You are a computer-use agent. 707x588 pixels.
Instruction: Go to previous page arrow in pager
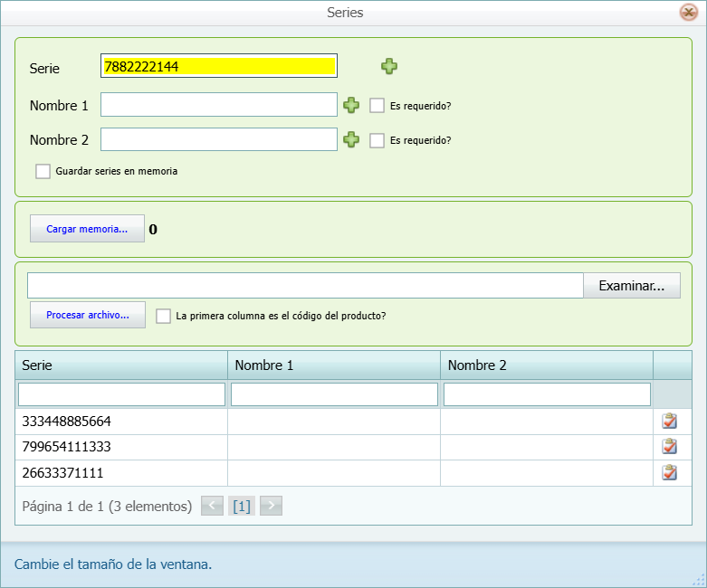[x=212, y=506]
